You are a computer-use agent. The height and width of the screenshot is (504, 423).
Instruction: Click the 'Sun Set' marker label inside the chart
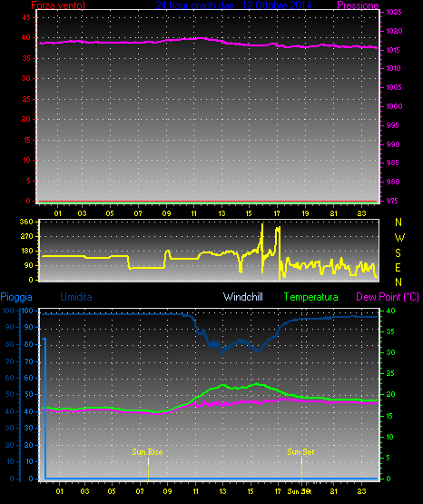point(300,452)
